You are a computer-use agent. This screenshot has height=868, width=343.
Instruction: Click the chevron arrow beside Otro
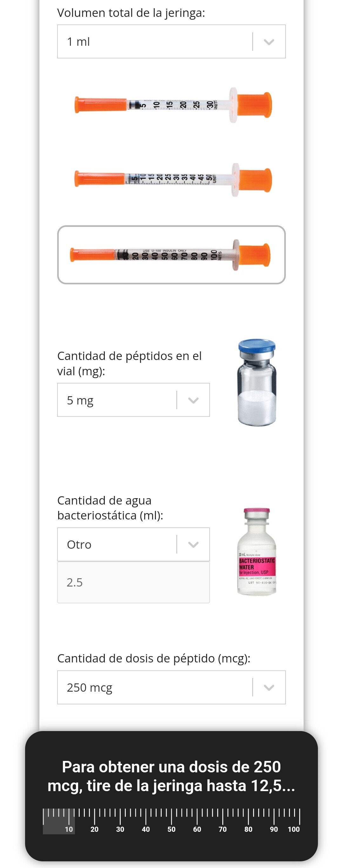[193, 545]
